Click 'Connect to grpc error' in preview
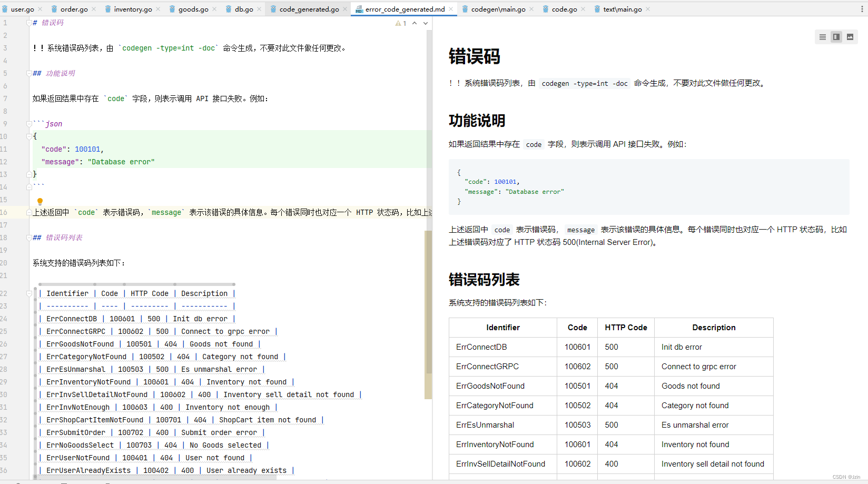The height and width of the screenshot is (484, 868). [x=699, y=367]
